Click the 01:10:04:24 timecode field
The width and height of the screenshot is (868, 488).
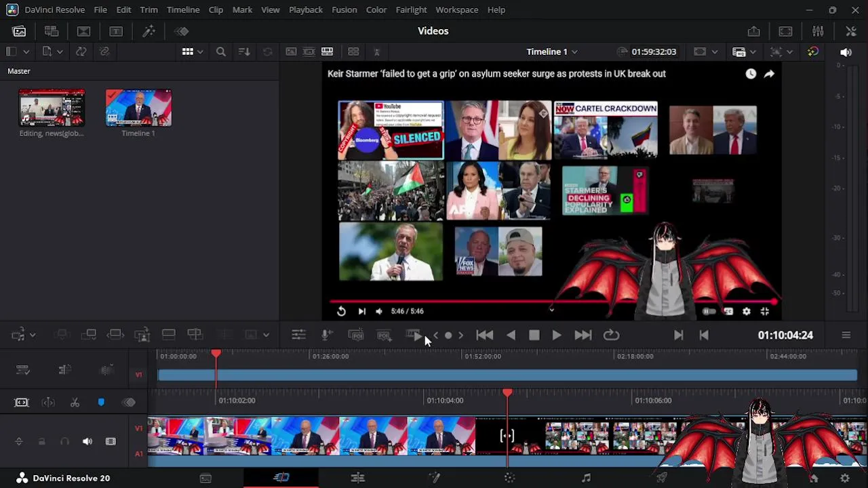785,335
